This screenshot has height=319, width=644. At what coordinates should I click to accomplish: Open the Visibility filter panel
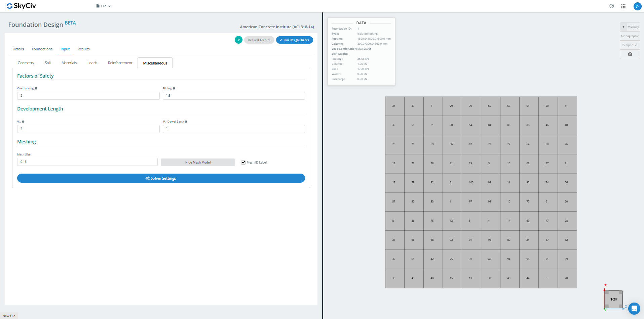630,27
